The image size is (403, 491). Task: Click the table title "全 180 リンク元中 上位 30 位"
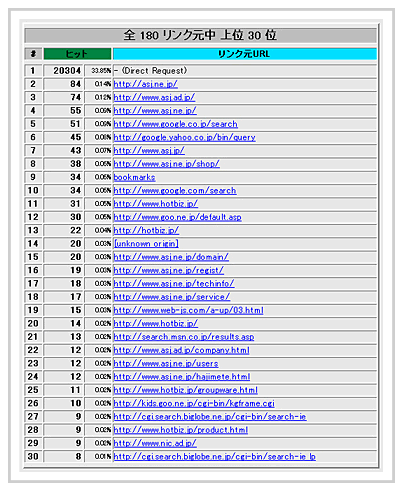coord(201,35)
